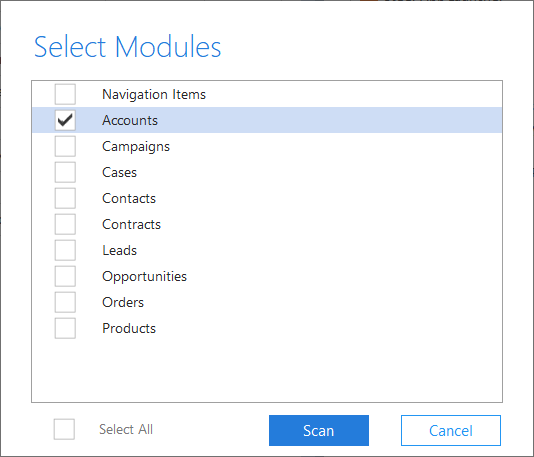
Task: Select the Opportunities list item text
Action: 144,277
